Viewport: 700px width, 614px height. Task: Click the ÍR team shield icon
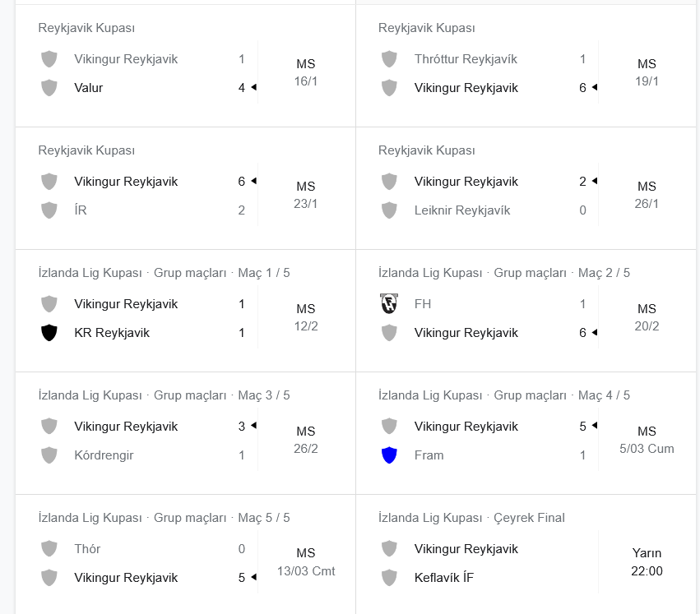[49, 210]
